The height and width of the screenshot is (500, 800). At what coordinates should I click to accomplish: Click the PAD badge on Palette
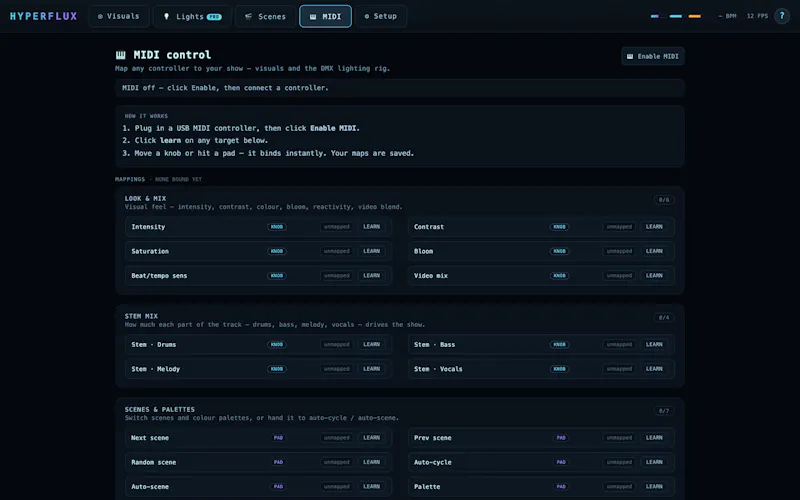561,487
